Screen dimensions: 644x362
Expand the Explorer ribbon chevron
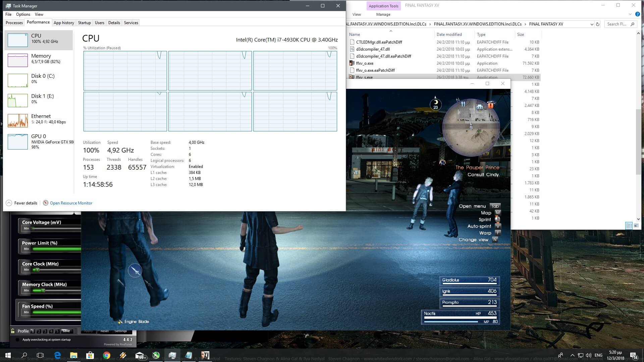coord(630,14)
